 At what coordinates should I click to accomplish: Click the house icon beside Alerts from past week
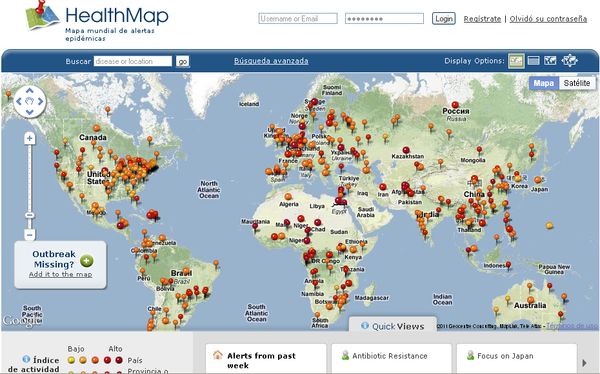coord(217,356)
